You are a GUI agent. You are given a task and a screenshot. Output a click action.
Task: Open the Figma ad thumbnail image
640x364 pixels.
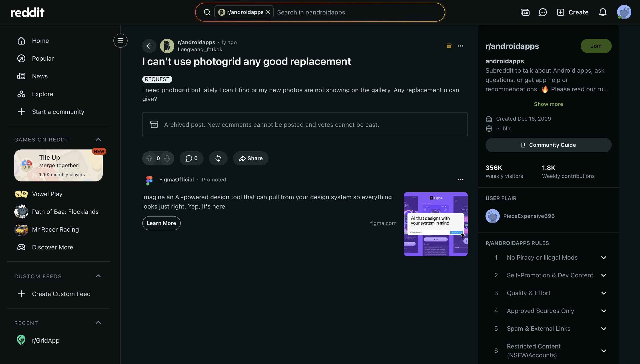click(435, 224)
